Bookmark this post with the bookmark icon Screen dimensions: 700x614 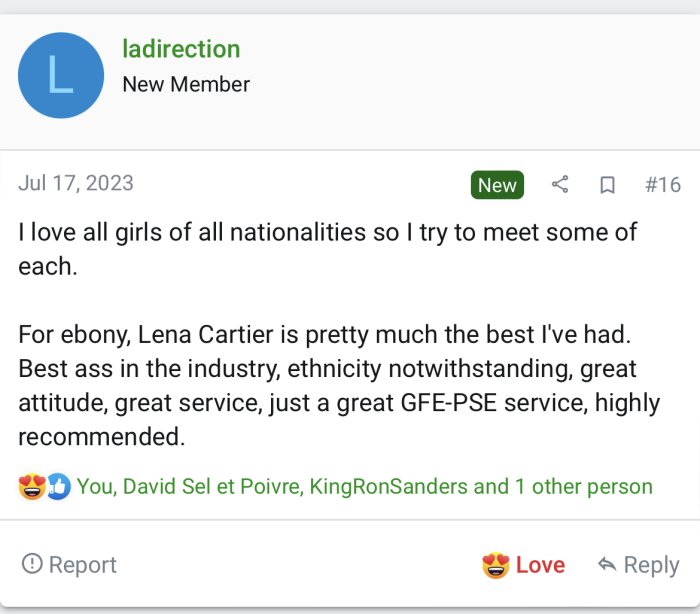pos(607,185)
